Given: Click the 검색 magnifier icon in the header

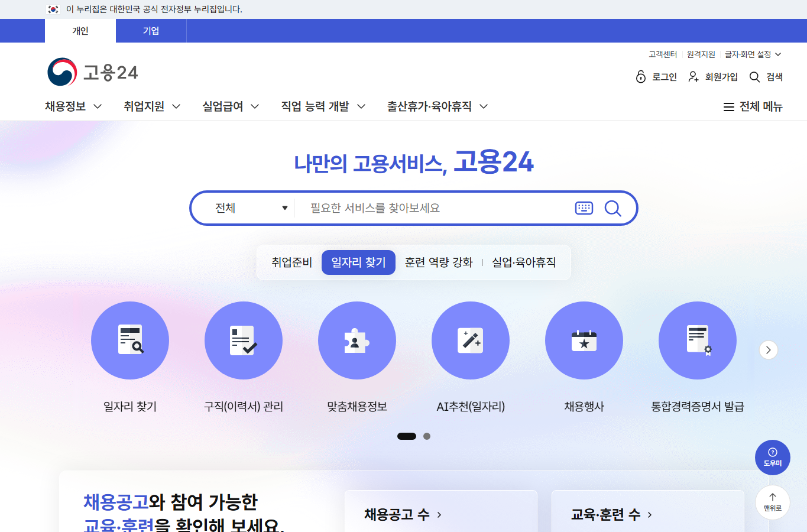Looking at the screenshot, I should (x=754, y=77).
